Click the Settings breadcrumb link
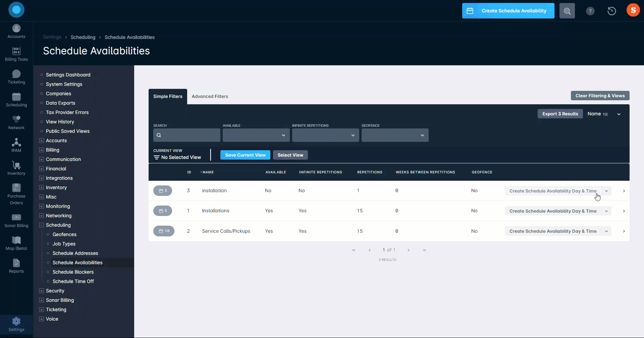 coord(52,37)
